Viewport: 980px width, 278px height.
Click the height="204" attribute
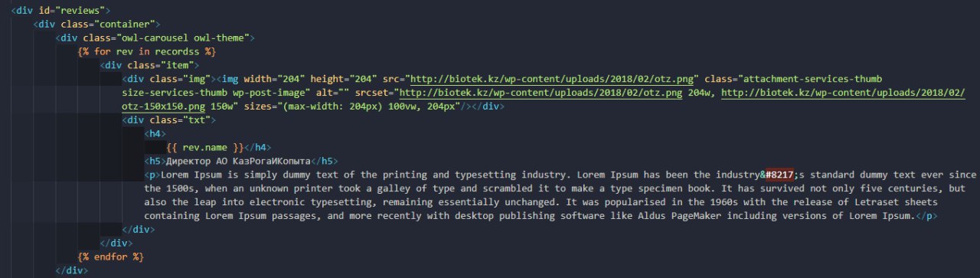click(344, 79)
